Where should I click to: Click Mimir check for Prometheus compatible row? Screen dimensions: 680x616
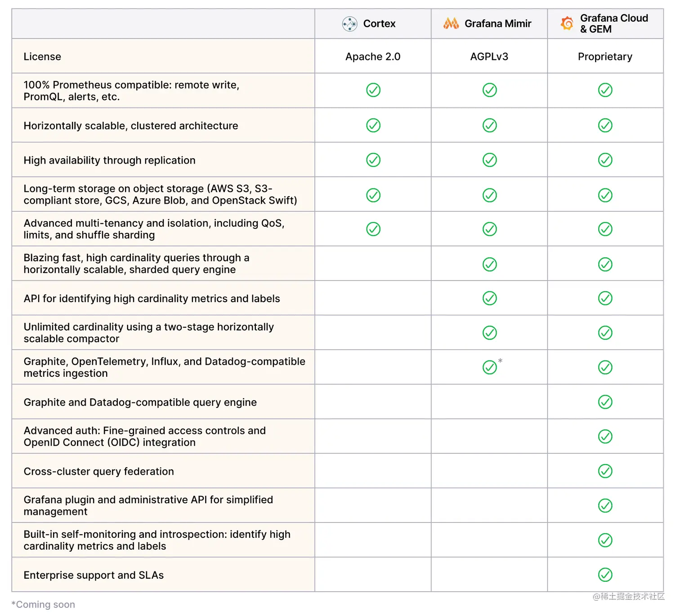490,90
